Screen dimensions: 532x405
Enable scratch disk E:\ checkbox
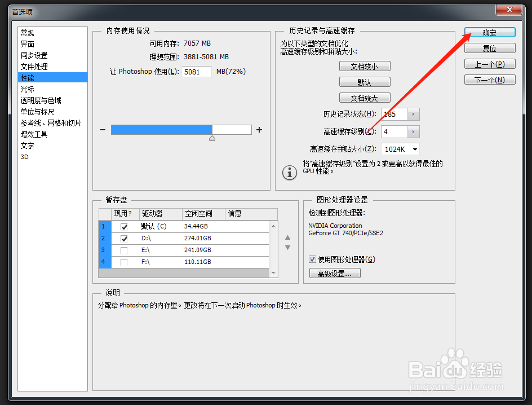[x=124, y=250]
